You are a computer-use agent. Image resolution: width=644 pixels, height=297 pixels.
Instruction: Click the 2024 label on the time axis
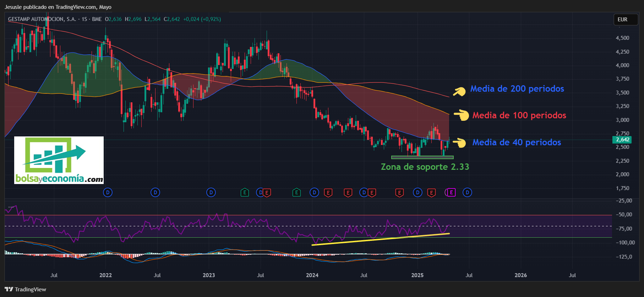pyautogui.click(x=312, y=275)
